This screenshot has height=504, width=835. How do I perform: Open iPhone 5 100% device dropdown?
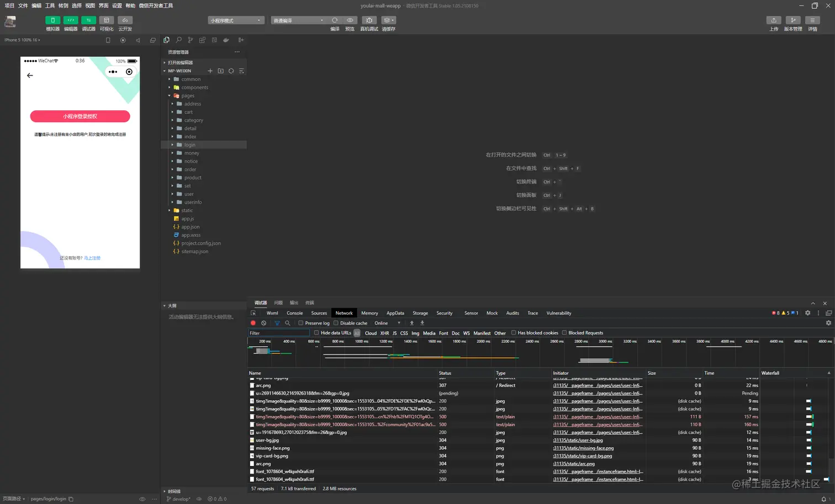pos(22,40)
